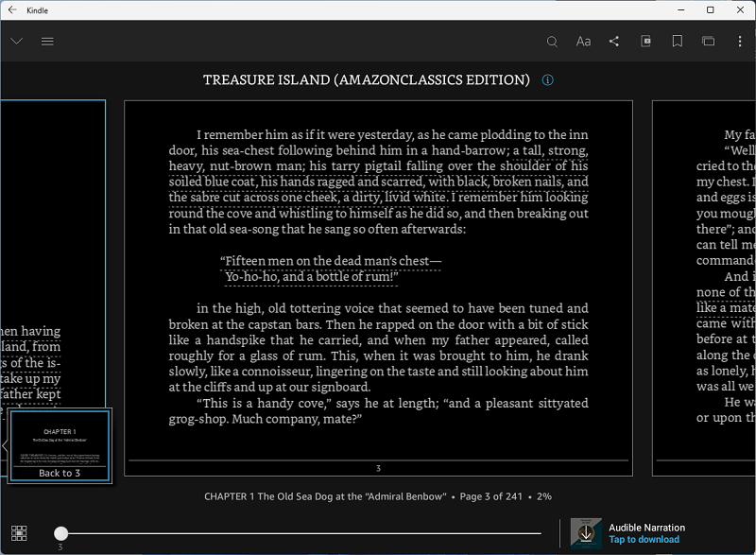
Task: Bookmark this page
Action: (678, 42)
